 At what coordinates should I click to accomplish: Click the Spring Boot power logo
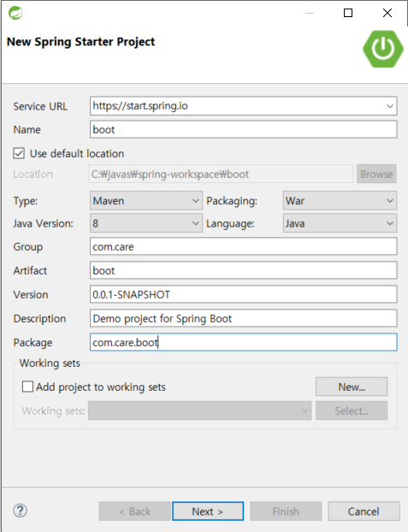(x=383, y=49)
